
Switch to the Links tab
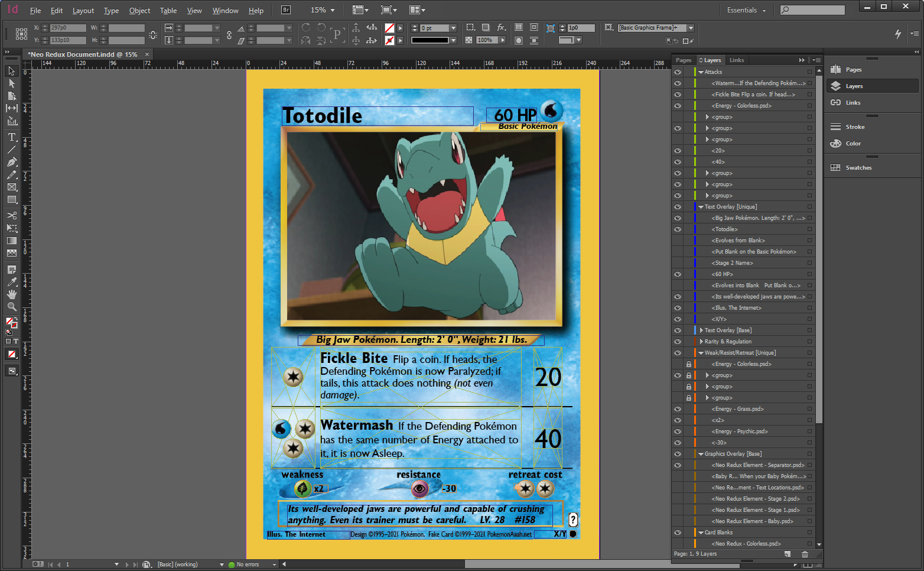pyautogui.click(x=737, y=60)
